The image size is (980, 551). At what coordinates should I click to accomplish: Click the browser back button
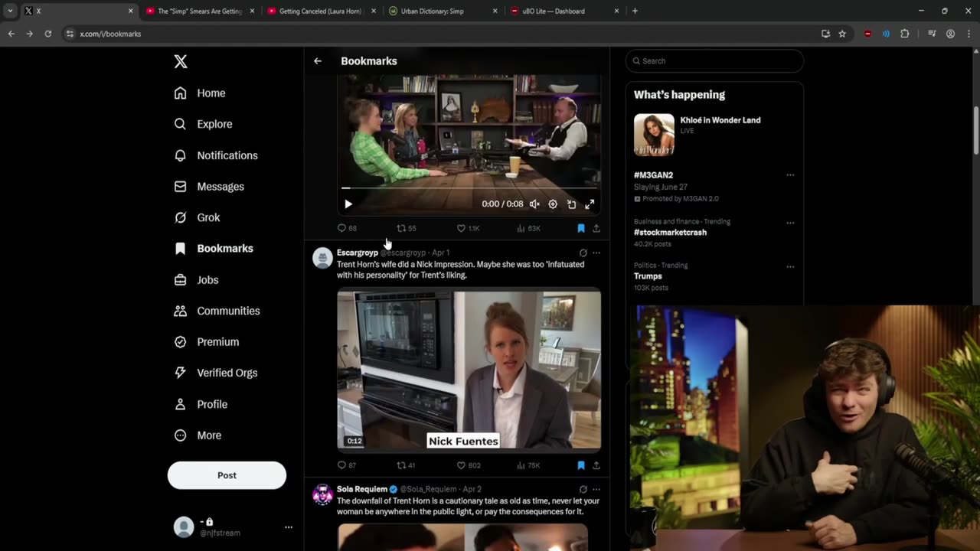[11, 34]
